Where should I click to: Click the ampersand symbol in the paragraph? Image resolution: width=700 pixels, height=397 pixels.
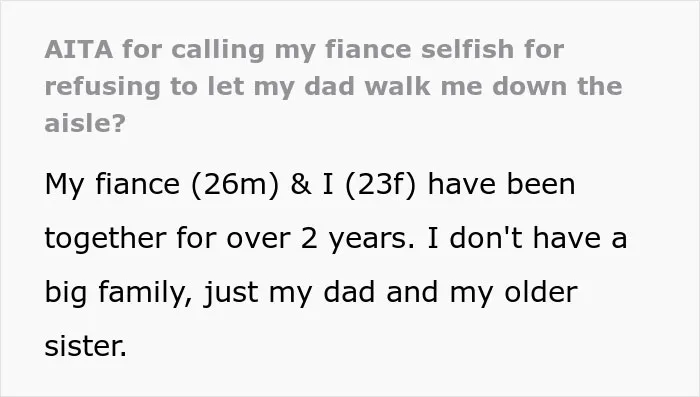click(x=300, y=184)
